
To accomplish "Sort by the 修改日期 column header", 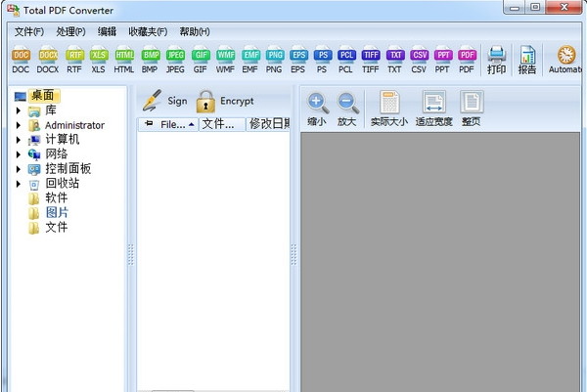I will pyautogui.click(x=269, y=124).
